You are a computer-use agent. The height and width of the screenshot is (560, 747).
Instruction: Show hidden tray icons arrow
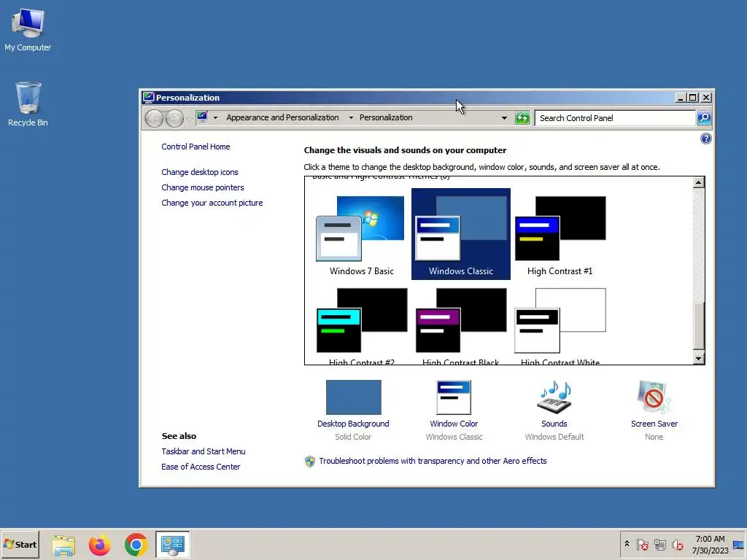tap(627, 544)
